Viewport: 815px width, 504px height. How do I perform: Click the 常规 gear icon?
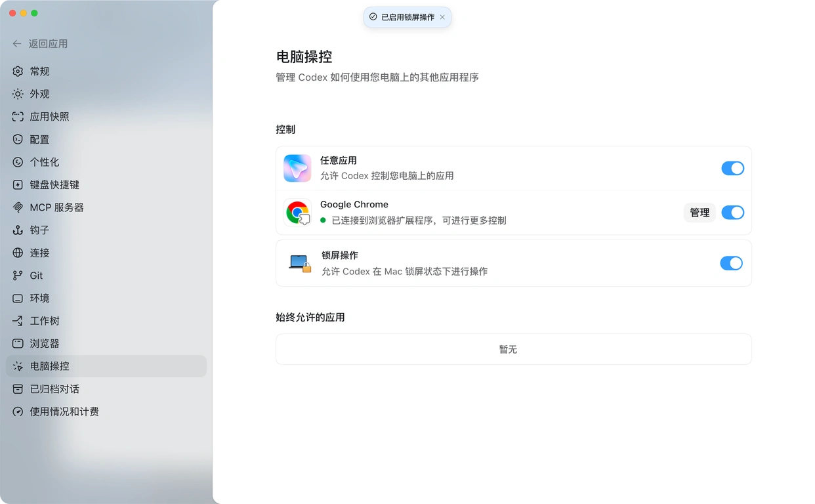coord(18,72)
